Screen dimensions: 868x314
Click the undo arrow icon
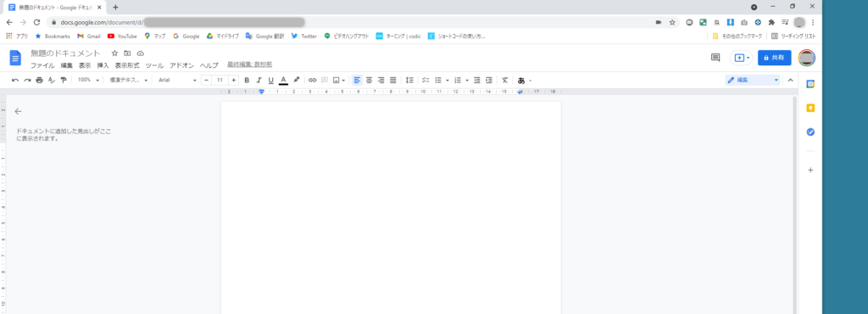pos(15,81)
